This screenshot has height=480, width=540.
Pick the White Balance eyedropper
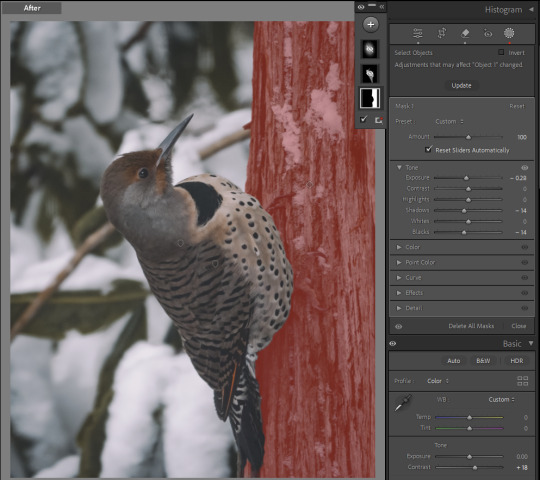(x=403, y=403)
